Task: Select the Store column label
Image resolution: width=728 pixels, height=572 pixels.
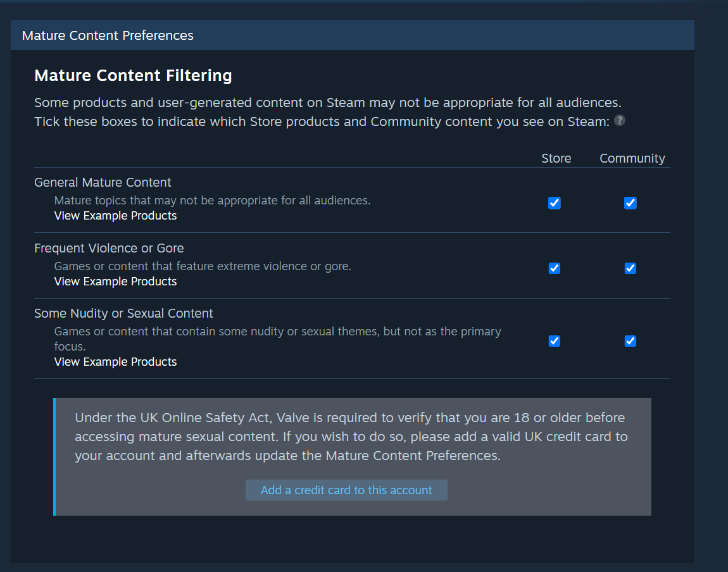Action: point(556,158)
